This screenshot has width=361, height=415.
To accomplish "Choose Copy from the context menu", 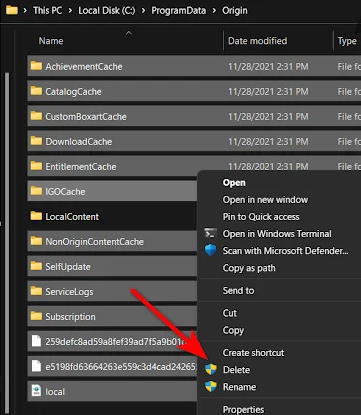I will coord(233,330).
